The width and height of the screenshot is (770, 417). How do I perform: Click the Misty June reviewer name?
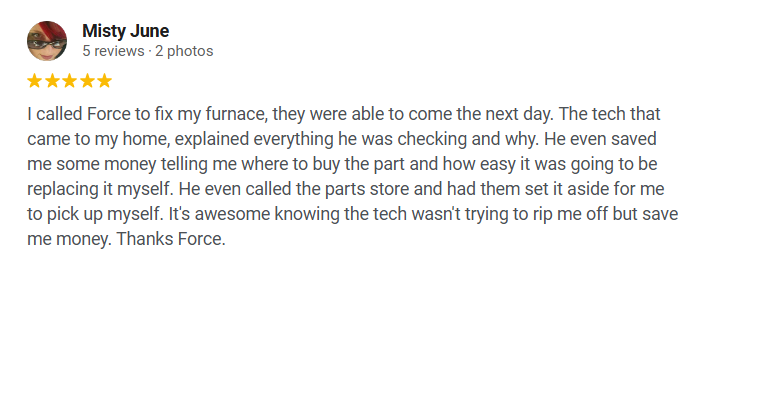pos(125,31)
